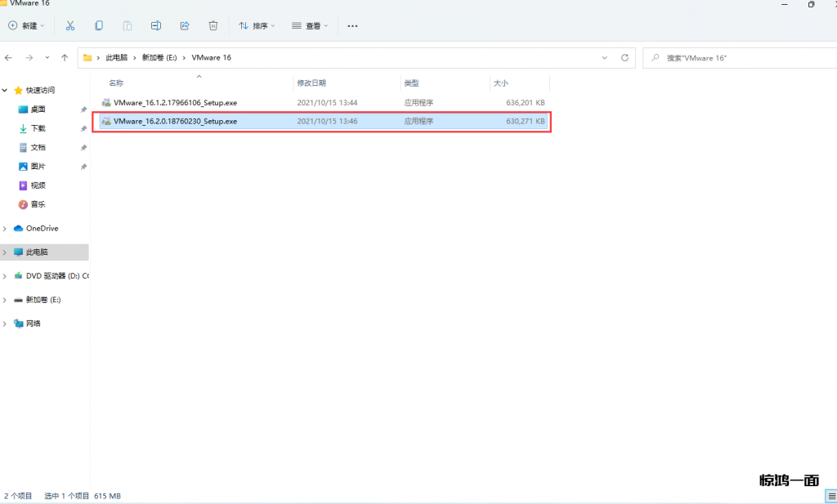Open the 新建 (New) dropdown menu
Viewport: 837px width, 504px height.
click(x=27, y=26)
